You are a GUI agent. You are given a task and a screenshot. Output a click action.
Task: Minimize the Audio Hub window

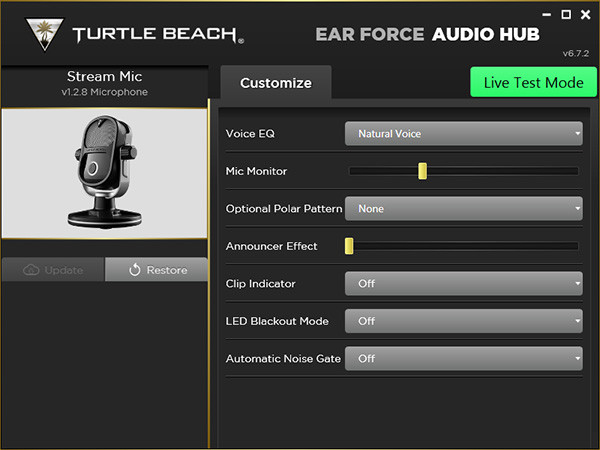pyautogui.click(x=546, y=15)
